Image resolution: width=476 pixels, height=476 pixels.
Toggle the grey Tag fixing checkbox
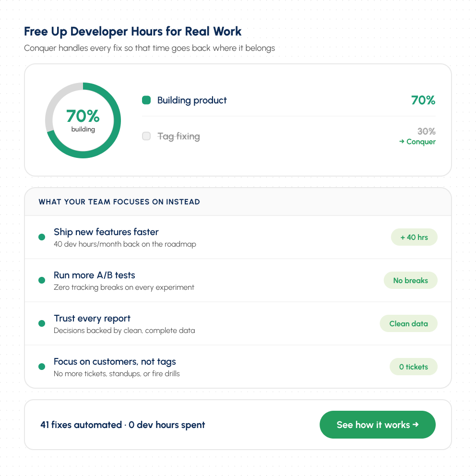coord(146,136)
